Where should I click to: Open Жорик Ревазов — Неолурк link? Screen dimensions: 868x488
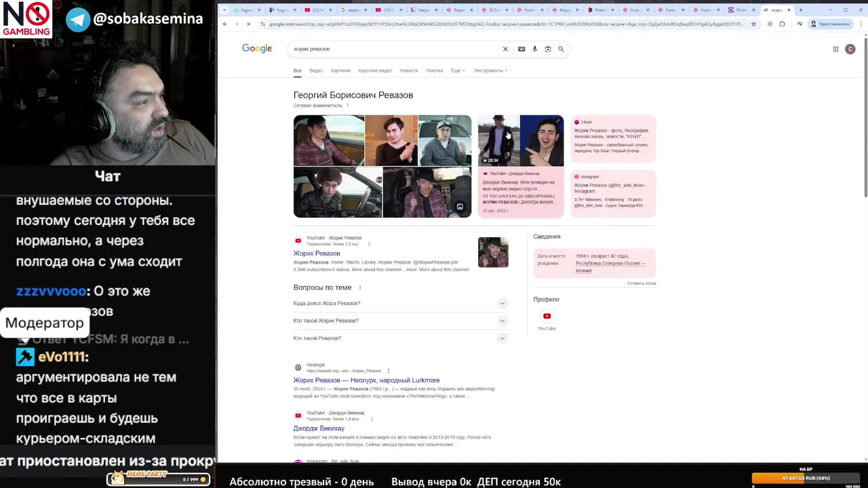[x=366, y=380]
